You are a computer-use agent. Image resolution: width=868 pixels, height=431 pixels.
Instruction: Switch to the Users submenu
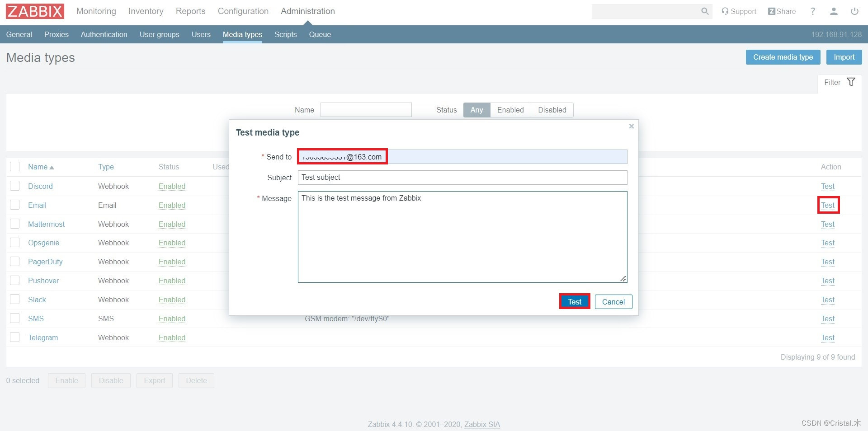pos(201,34)
